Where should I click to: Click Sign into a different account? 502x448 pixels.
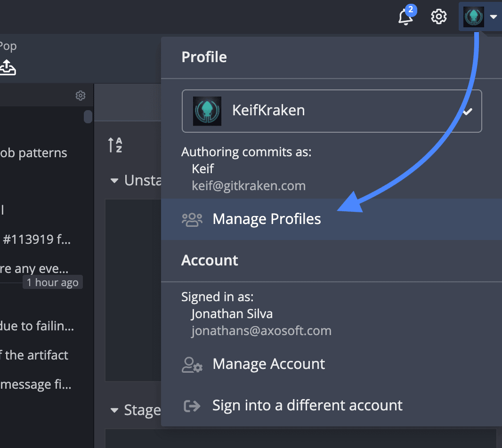(307, 406)
